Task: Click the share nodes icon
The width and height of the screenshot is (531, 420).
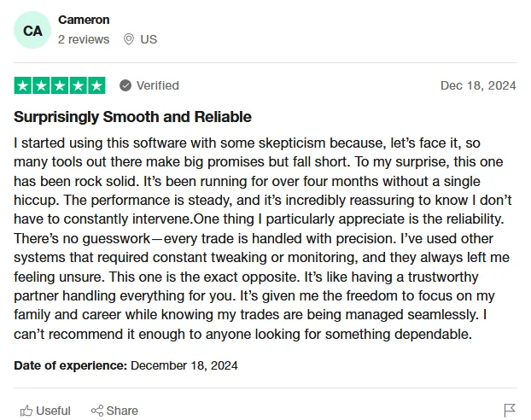Action: coord(97,411)
